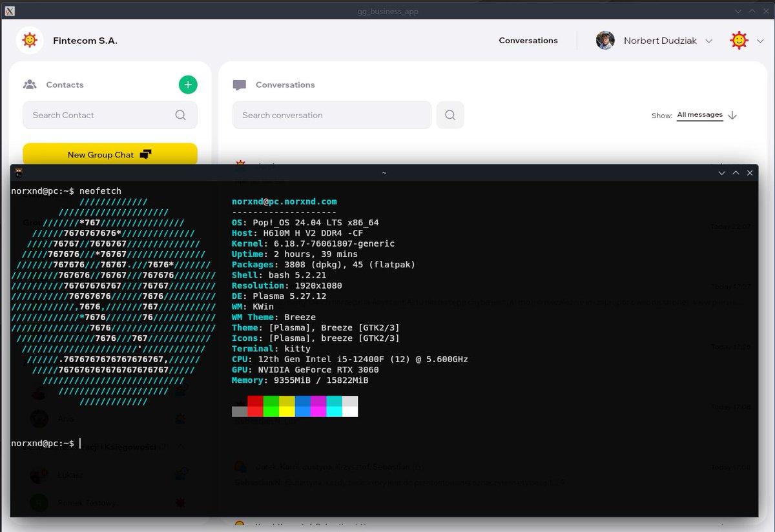775x532 pixels.
Task: Click the 'Fintecom S.A.' company name
Action: tap(85, 41)
